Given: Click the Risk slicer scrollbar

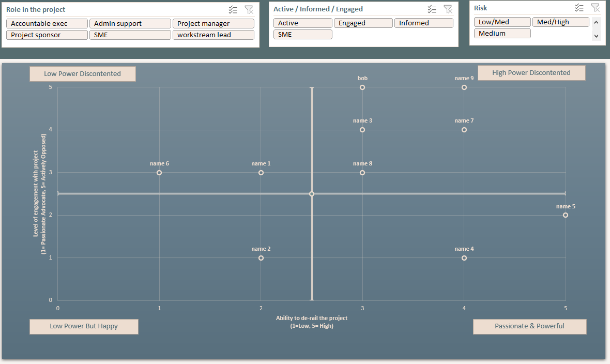Looking at the screenshot, I should [597, 29].
